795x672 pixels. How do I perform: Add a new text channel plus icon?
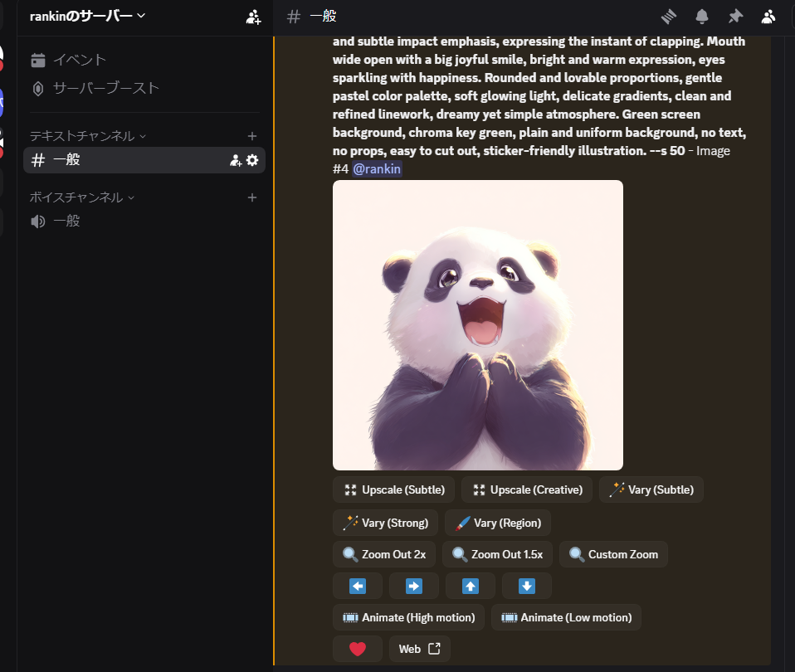(252, 136)
